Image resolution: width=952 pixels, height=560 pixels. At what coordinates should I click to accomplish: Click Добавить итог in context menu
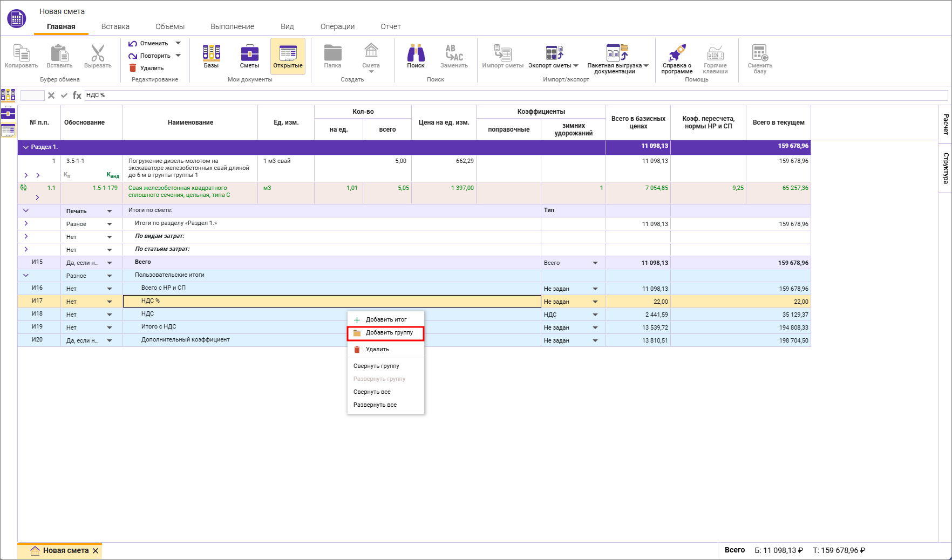(386, 319)
